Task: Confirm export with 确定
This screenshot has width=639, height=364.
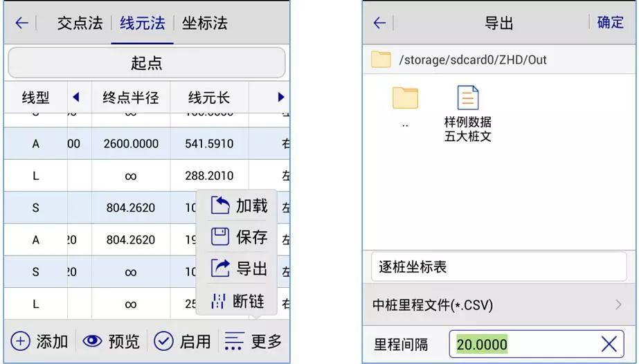Action: [610, 22]
